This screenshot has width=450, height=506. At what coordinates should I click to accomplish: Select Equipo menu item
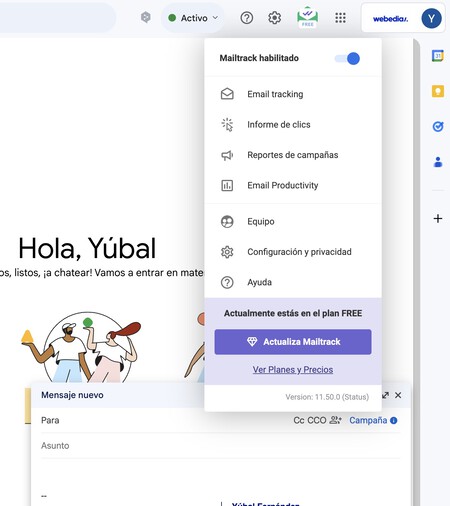[293, 222]
